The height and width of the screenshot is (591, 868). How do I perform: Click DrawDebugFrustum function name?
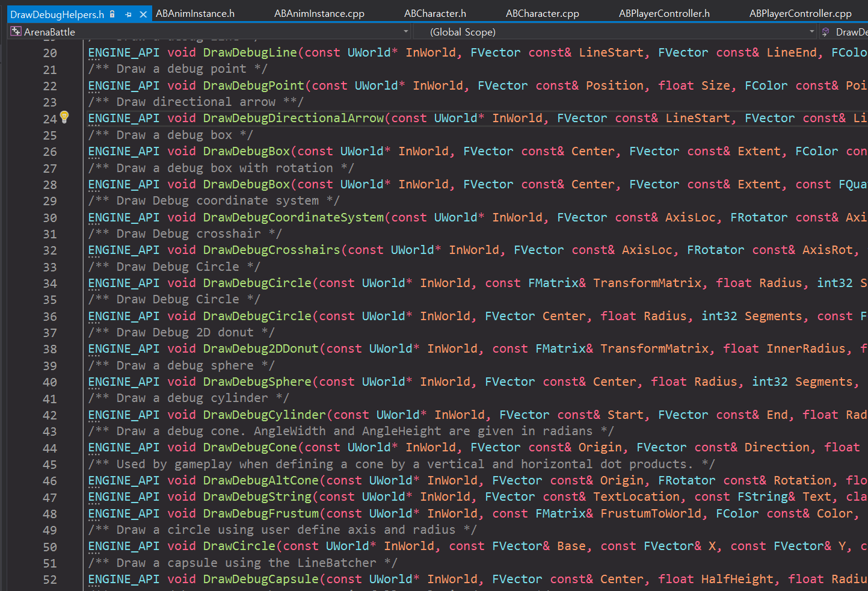click(x=261, y=513)
